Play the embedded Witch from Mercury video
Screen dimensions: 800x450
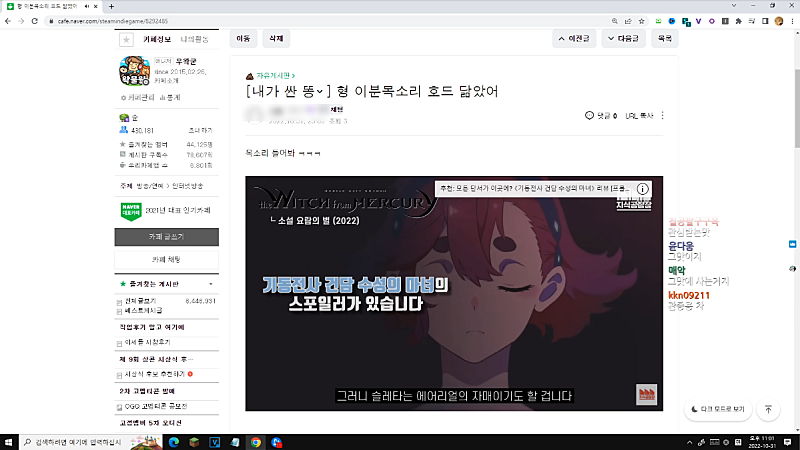click(x=454, y=293)
